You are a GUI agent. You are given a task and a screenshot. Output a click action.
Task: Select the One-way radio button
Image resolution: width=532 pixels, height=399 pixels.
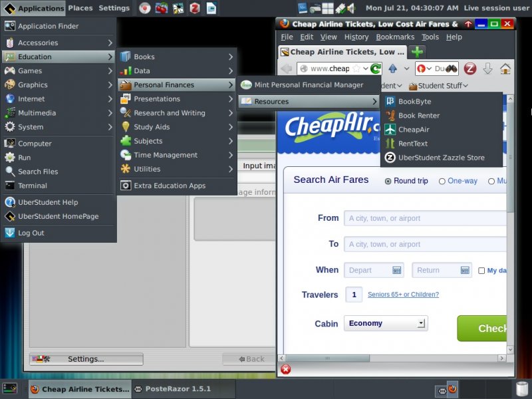click(x=442, y=181)
